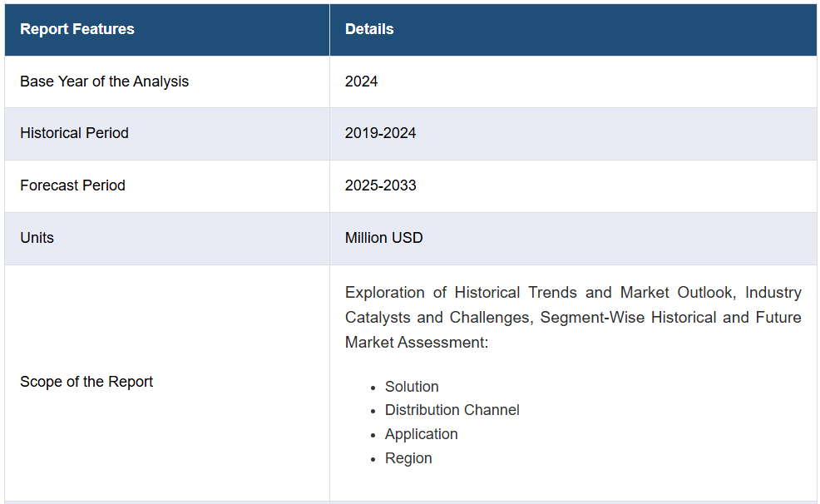
Task: Click the Million USD value
Action: [383, 238]
